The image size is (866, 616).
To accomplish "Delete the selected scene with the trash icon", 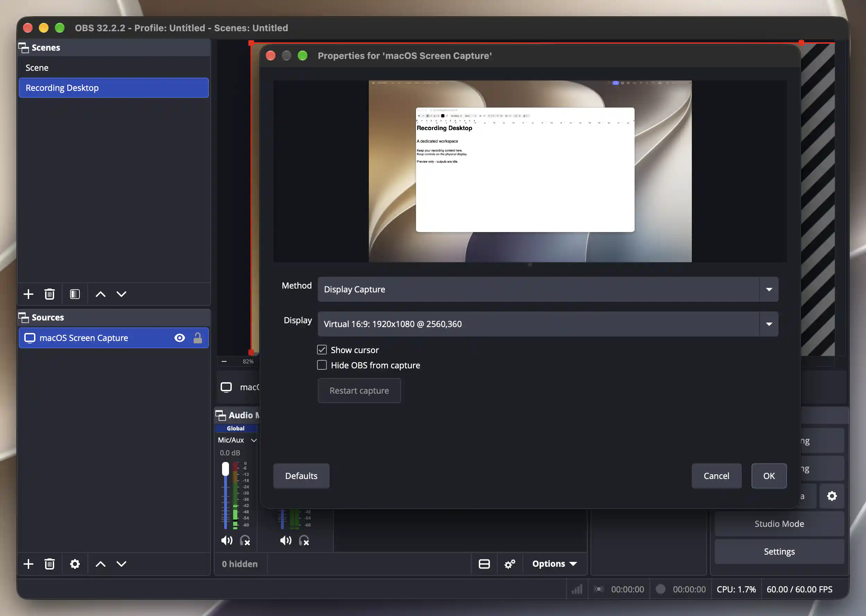I will (x=50, y=294).
